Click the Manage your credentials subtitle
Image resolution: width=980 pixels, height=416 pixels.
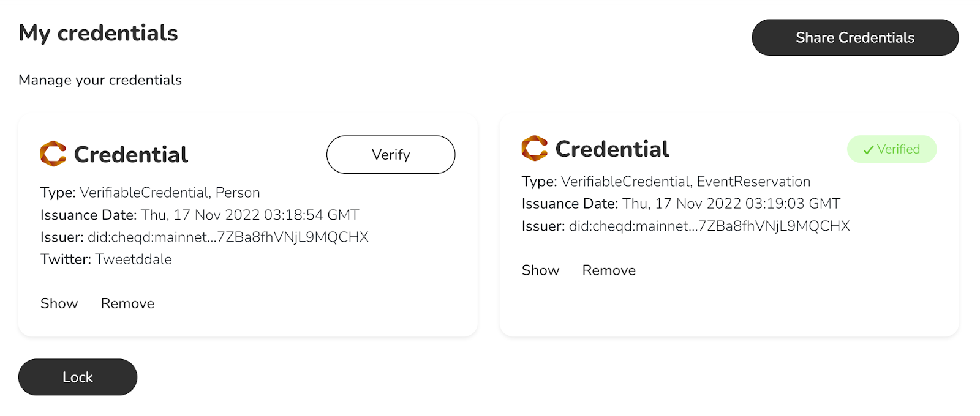[100, 80]
